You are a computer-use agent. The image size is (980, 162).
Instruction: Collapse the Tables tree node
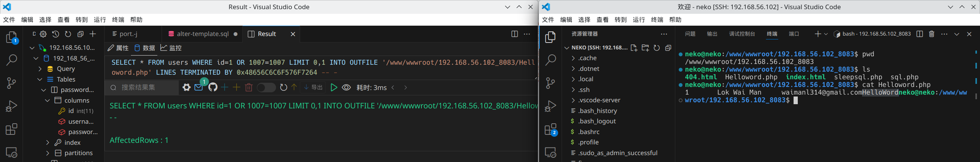[x=40, y=79]
